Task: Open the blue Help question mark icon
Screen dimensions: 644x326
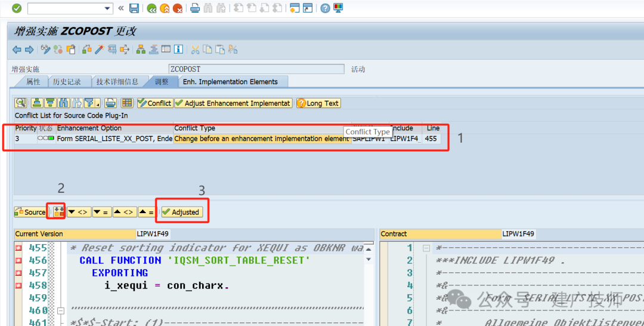Action: coord(326,8)
